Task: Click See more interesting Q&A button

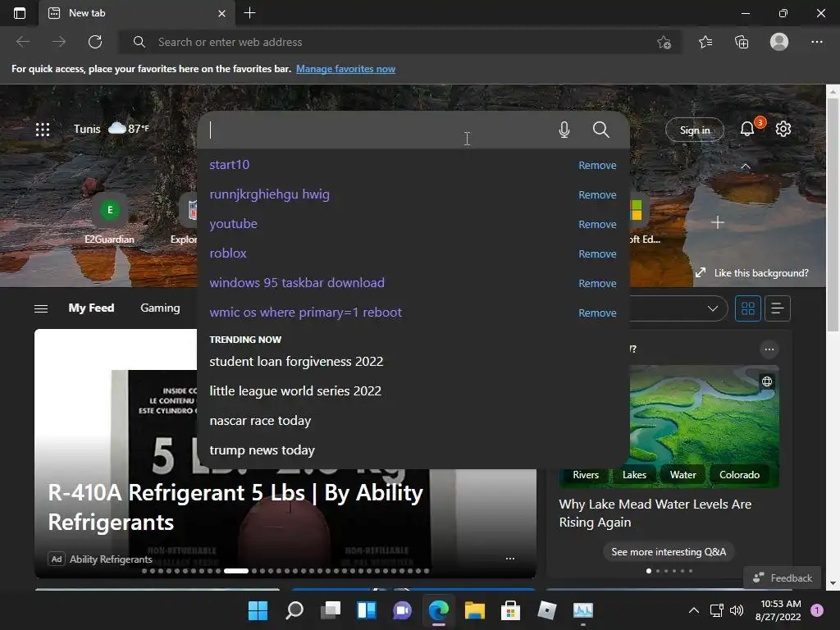Action: click(669, 552)
